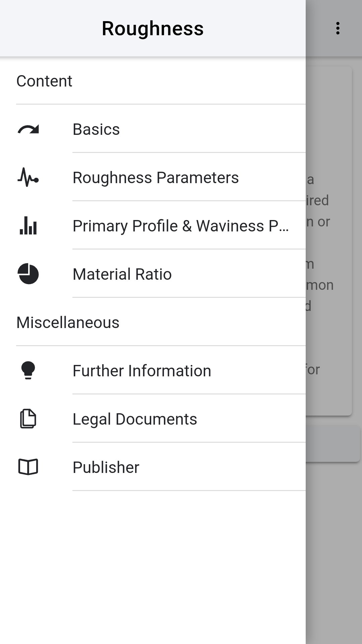The image size is (362, 644).
Task: Click the bar chart icon for Primary Profile
Action: click(28, 226)
